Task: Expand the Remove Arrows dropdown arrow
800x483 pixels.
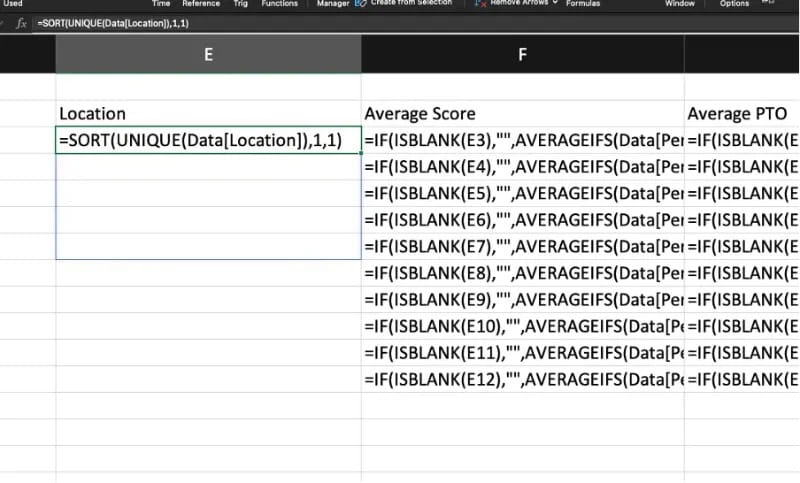Action: tap(555, 4)
